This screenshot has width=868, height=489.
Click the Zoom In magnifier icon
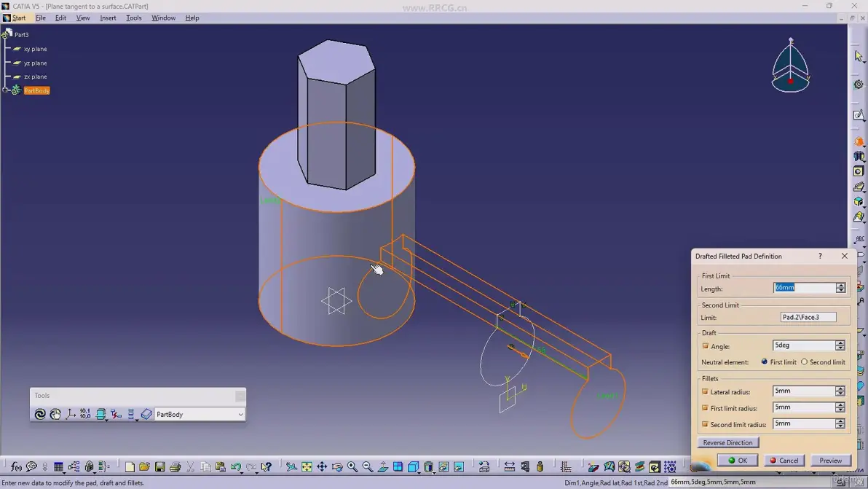point(352,467)
